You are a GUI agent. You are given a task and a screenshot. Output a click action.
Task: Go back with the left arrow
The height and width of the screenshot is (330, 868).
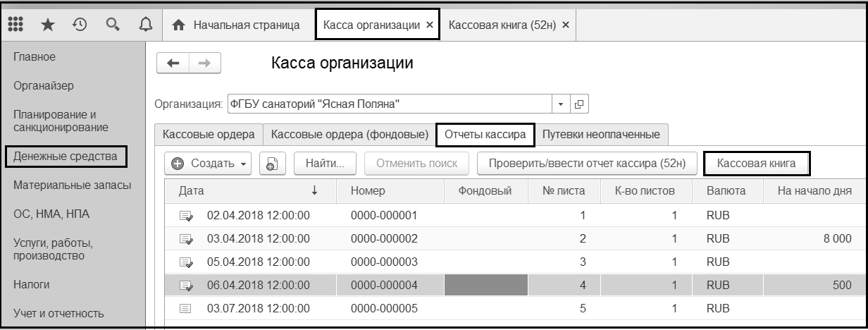pyautogui.click(x=173, y=62)
